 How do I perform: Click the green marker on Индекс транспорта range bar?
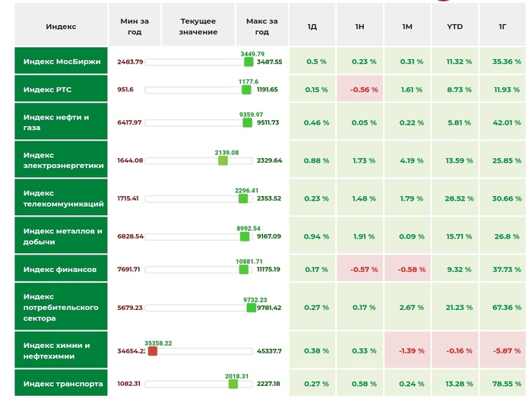pos(233,384)
